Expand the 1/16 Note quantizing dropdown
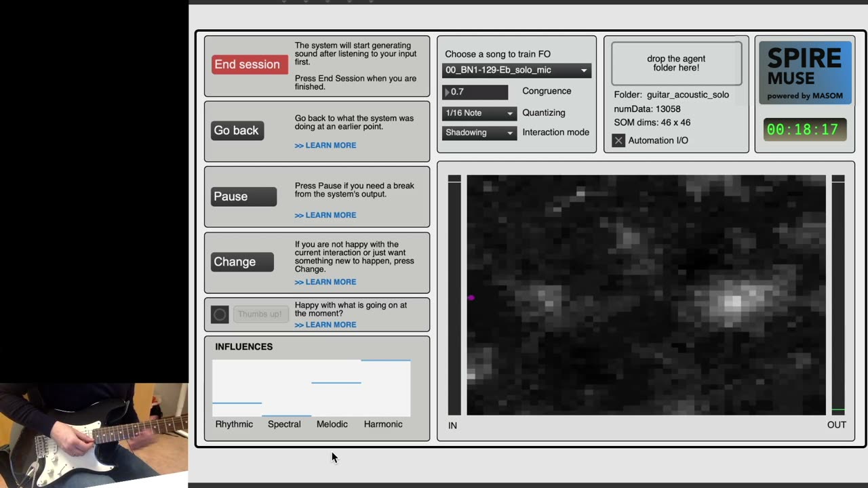Viewport: 868px width, 488px height. [x=479, y=113]
